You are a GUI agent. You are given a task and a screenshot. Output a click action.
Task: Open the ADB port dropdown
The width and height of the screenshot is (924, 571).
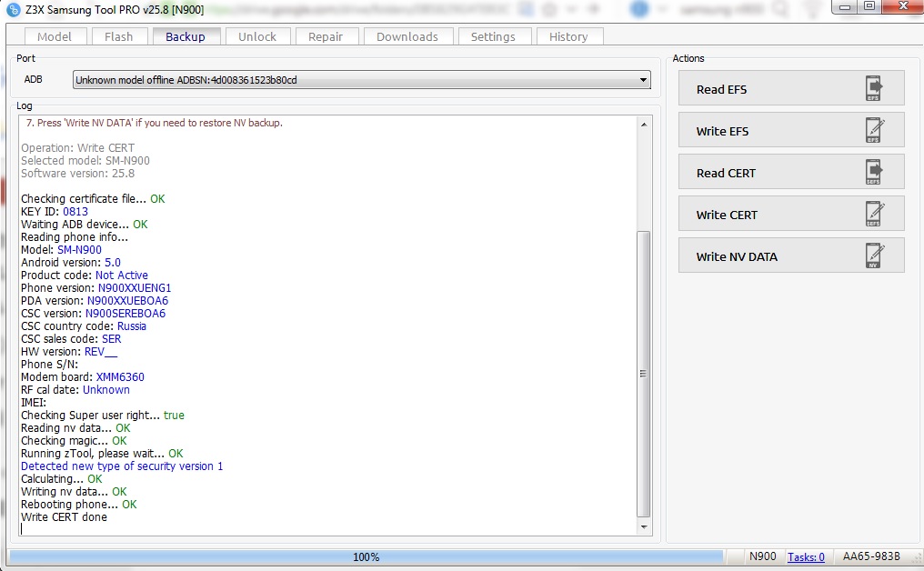pyautogui.click(x=361, y=80)
